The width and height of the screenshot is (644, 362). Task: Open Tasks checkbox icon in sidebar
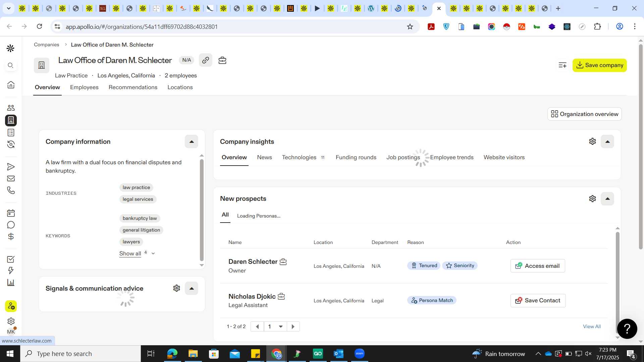(11, 259)
